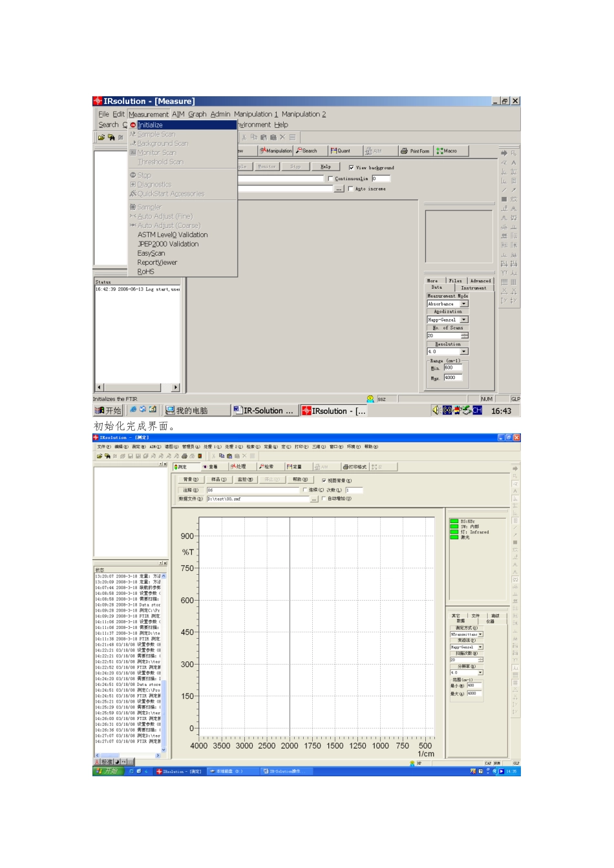
Task: Select Initialize in Measurement menu
Action: (x=183, y=125)
